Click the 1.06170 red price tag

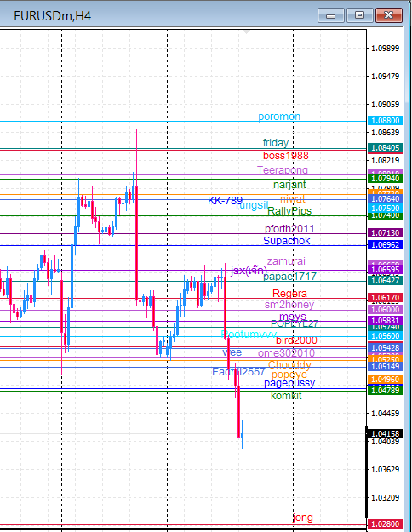click(385, 298)
